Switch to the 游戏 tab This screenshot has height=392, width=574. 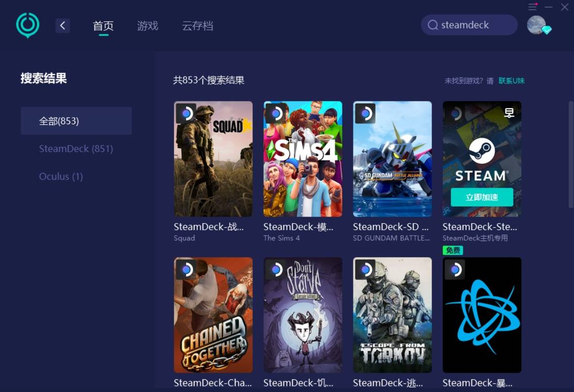(147, 26)
